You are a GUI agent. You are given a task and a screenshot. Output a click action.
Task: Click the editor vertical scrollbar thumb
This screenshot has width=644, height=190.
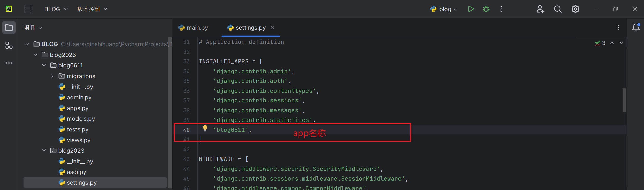(x=624, y=100)
